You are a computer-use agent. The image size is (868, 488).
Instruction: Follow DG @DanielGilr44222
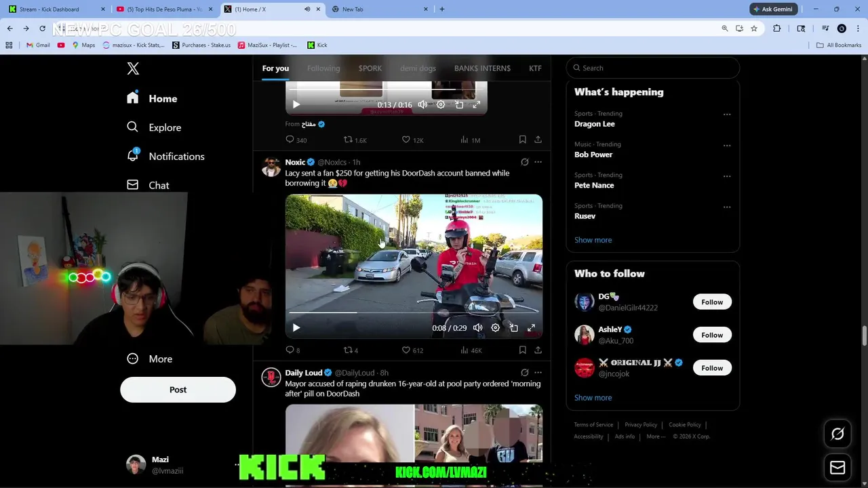[712, 302]
